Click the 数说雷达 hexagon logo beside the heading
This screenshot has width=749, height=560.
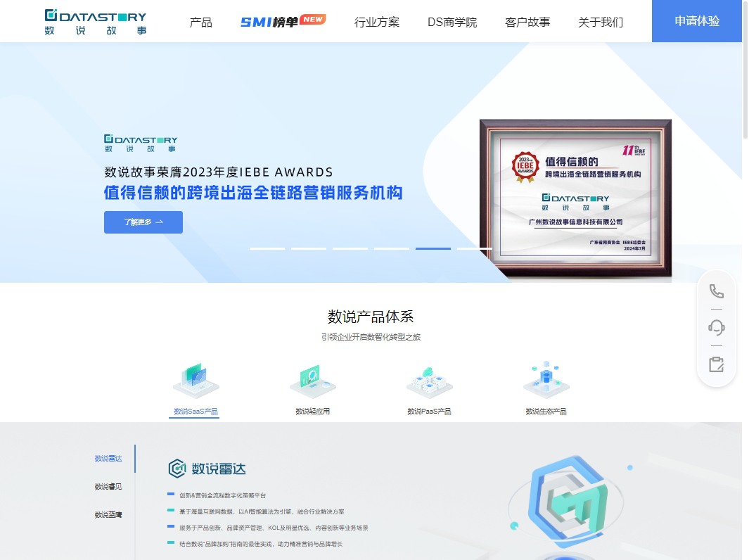[177, 469]
